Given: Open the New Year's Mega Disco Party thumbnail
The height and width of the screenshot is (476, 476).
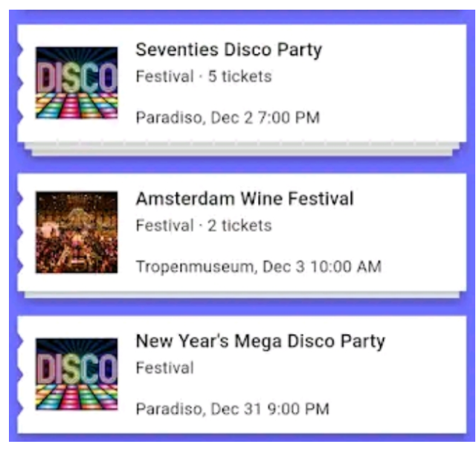Looking at the screenshot, I should (x=77, y=374).
